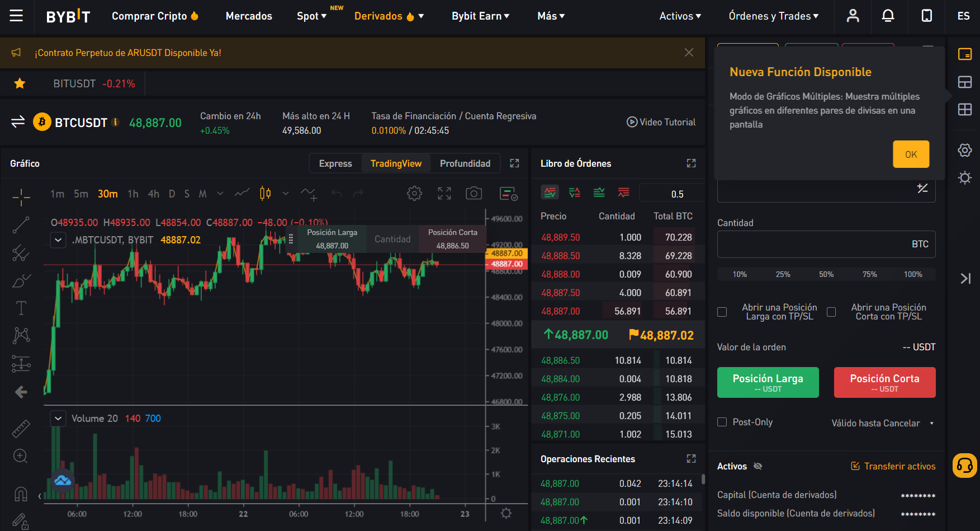Check the Post-Only option
980x531 pixels.
[722, 422]
